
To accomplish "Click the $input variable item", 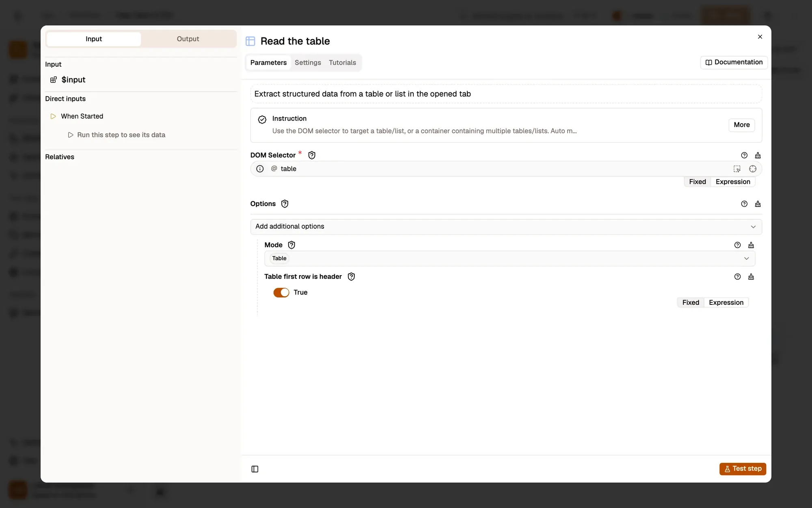I will [x=68, y=80].
